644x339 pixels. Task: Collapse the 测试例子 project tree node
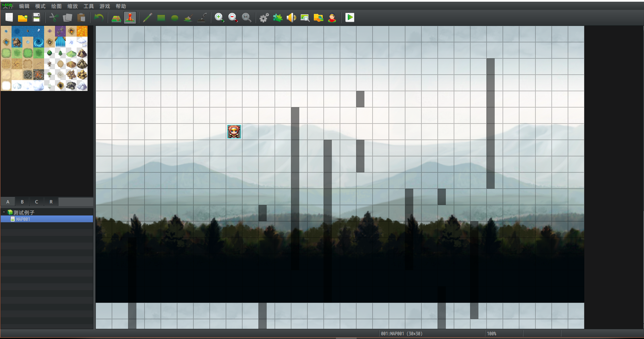point(4,212)
